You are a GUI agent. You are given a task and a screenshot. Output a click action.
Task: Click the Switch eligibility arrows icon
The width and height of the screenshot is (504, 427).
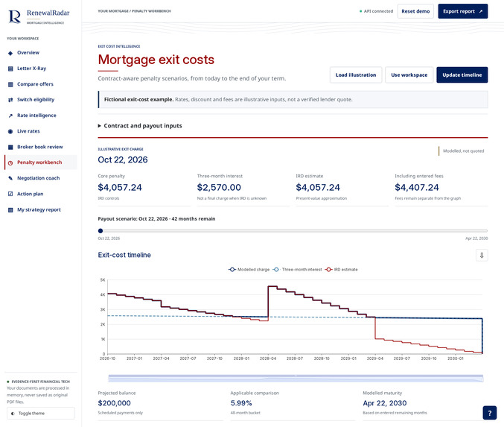pos(10,100)
